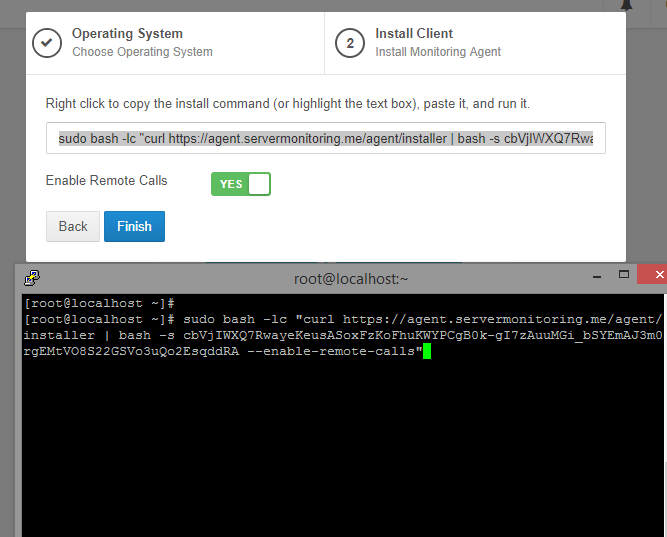This screenshot has width=667, height=537.
Task: Click the terminal window scrollbar
Action: tap(665, 415)
